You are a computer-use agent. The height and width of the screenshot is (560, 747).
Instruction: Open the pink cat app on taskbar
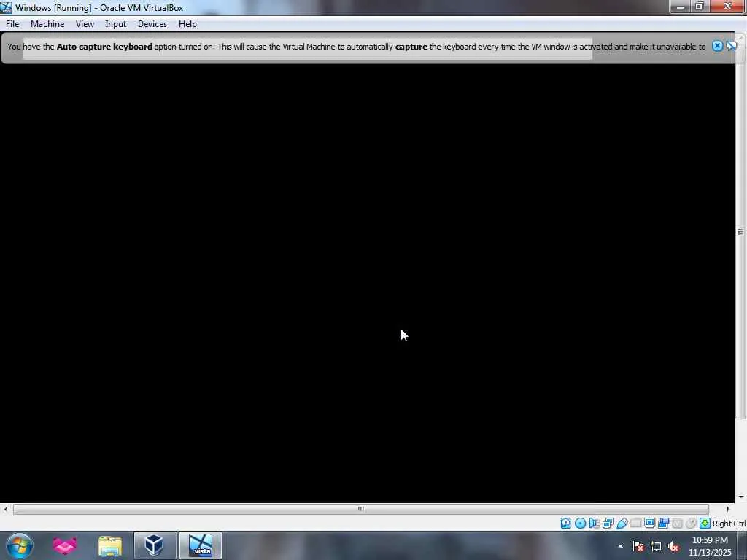pyautogui.click(x=65, y=545)
